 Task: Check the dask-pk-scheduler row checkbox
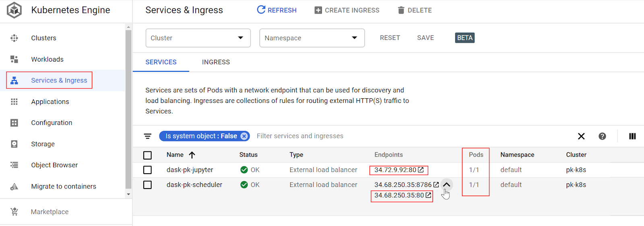coord(148,185)
